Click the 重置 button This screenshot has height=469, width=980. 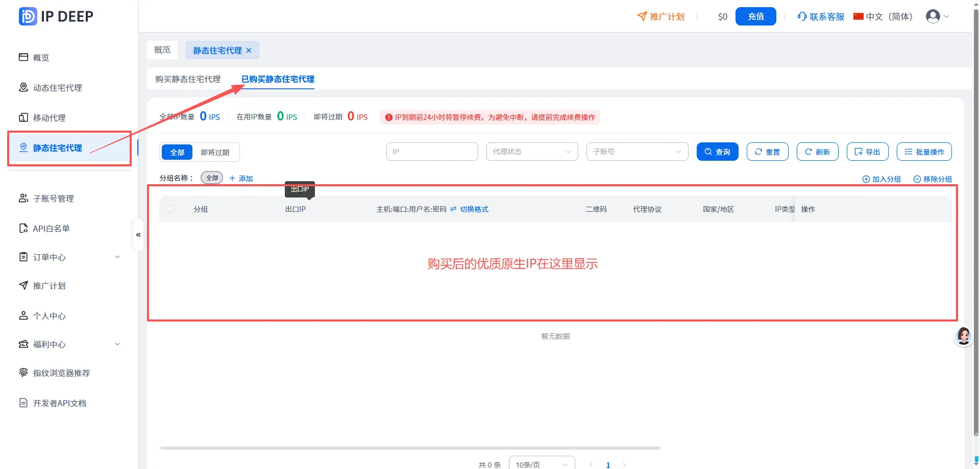pyautogui.click(x=768, y=152)
